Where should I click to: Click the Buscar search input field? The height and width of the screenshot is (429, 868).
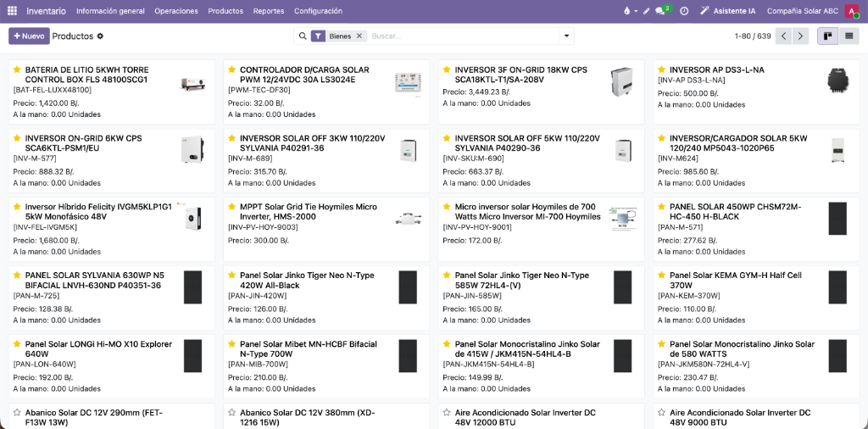point(462,36)
